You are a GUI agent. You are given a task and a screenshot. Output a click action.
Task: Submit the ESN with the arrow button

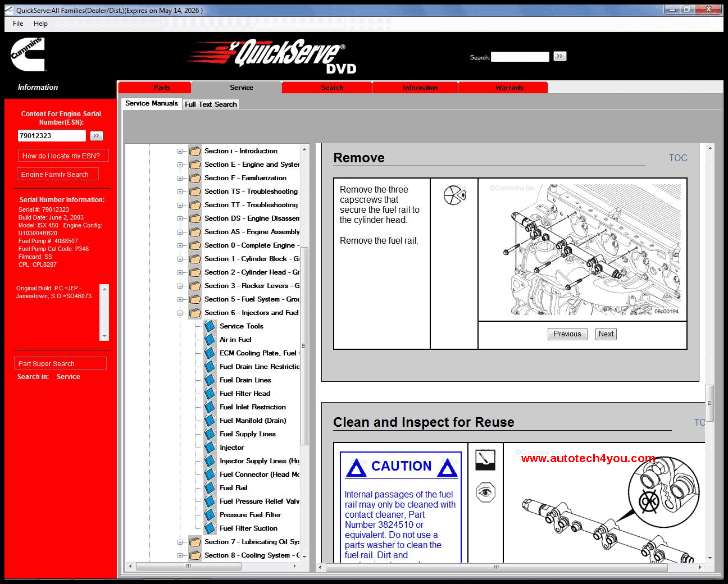[x=97, y=136]
